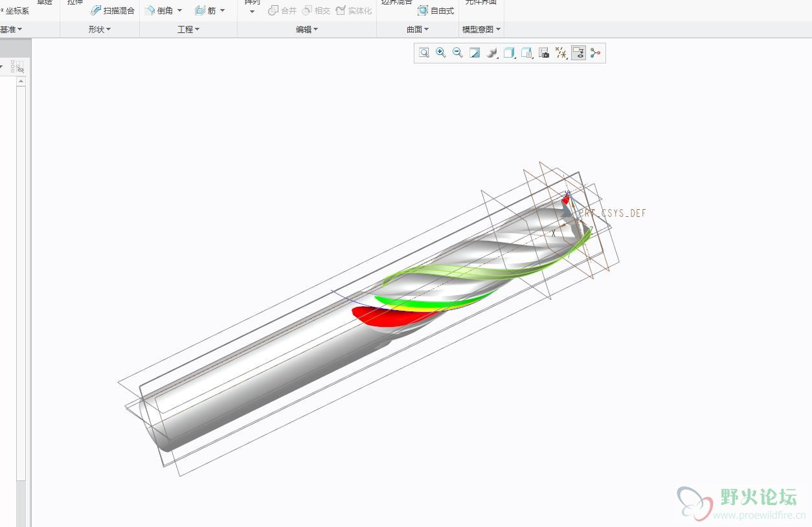Expand the Engineering (工程) group menu
This screenshot has height=527, width=812.
click(188, 29)
